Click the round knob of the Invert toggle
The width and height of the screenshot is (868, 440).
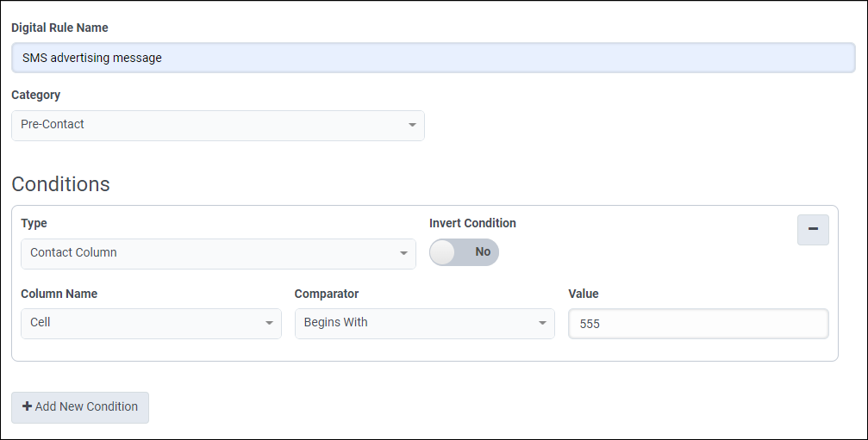point(443,252)
